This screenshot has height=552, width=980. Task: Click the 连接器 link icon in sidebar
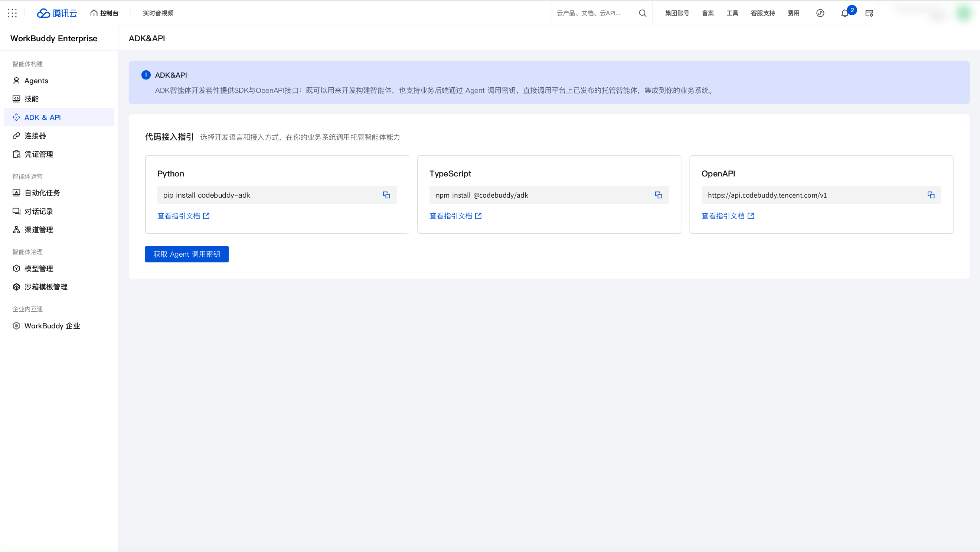coord(16,136)
